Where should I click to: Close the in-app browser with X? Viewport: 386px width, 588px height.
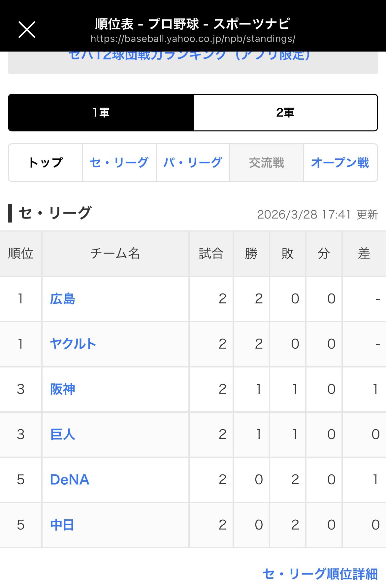tap(27, 30)
